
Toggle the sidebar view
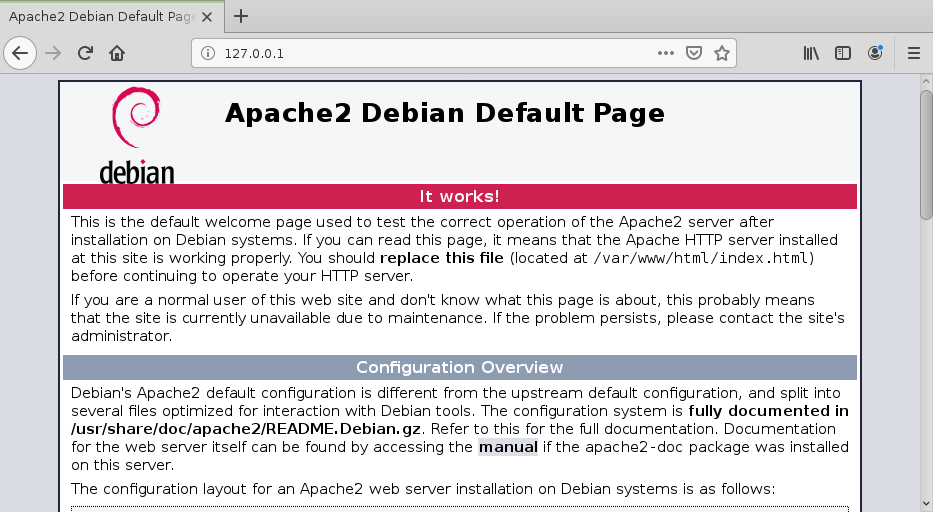point(843,53)
